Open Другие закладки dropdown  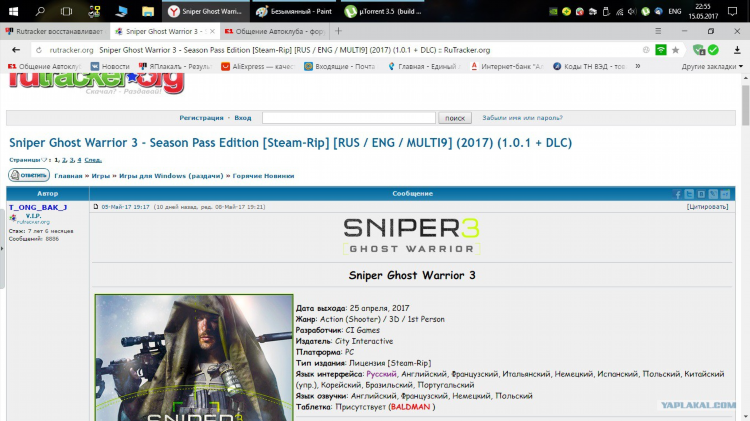click(712, 66)
